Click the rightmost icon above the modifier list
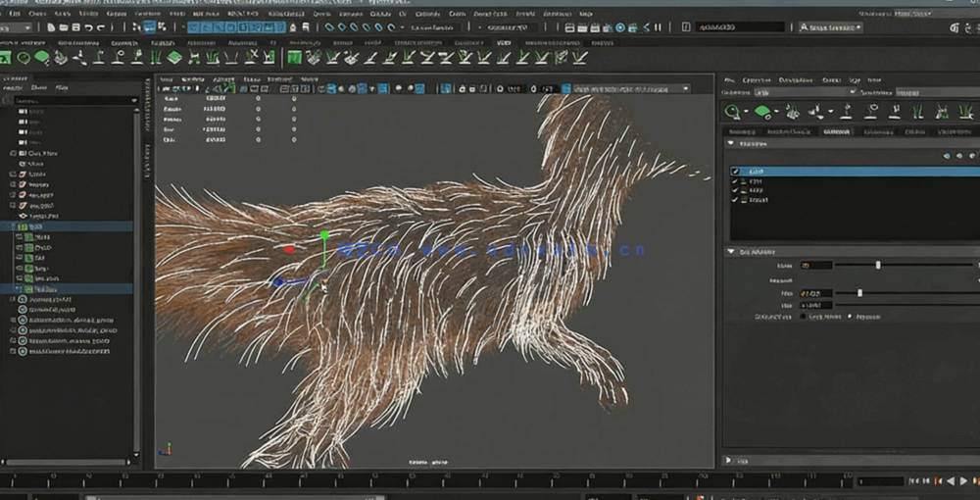This screenshot has width=980, height=500. coord(972,156)
